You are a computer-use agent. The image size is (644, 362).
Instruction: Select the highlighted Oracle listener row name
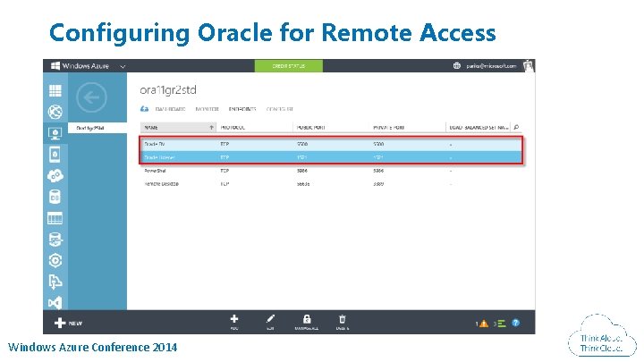tap(160, 157)
